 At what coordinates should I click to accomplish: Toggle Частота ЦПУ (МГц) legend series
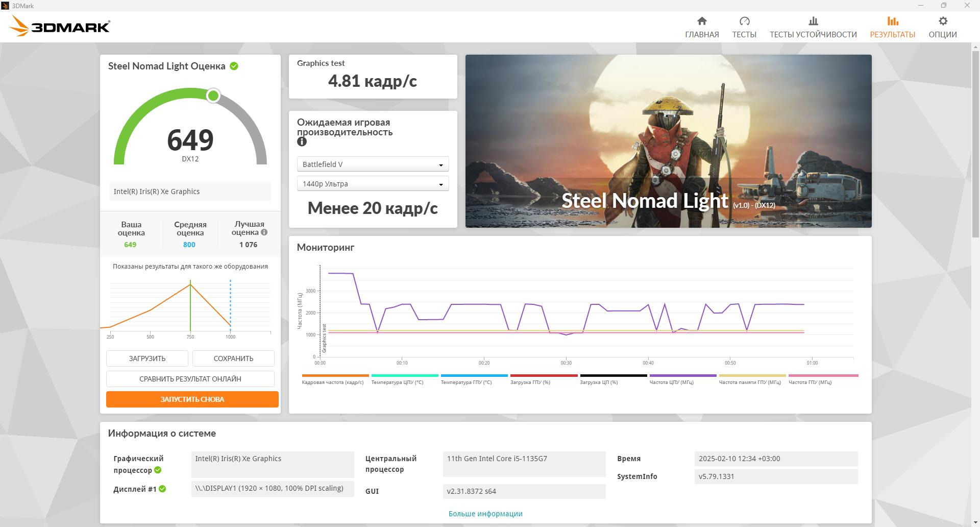(x=683, y=379)
